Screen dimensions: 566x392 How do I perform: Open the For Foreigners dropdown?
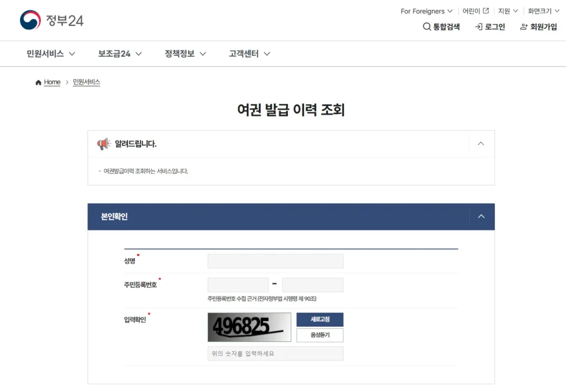[x=426, y=11]
